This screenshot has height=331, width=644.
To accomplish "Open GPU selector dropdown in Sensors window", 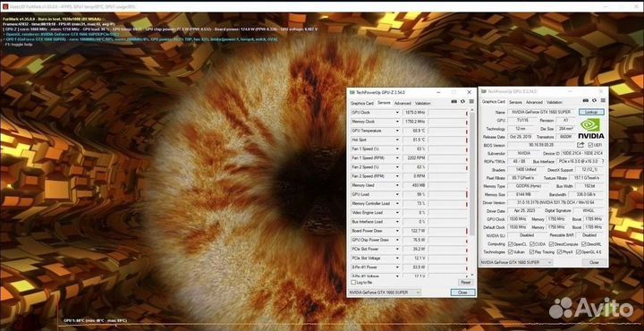I will coord(418,292).
